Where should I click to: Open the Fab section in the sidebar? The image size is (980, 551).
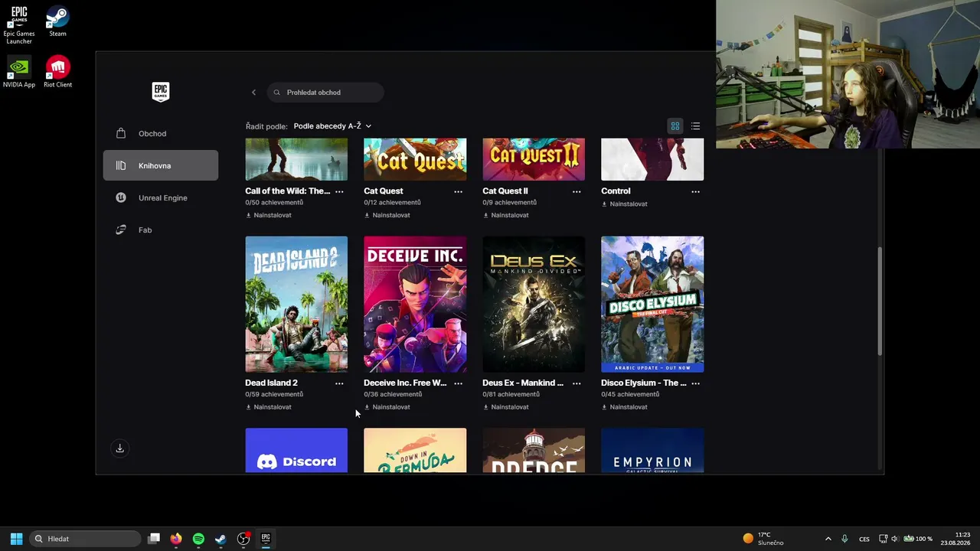tap(161, 230)
